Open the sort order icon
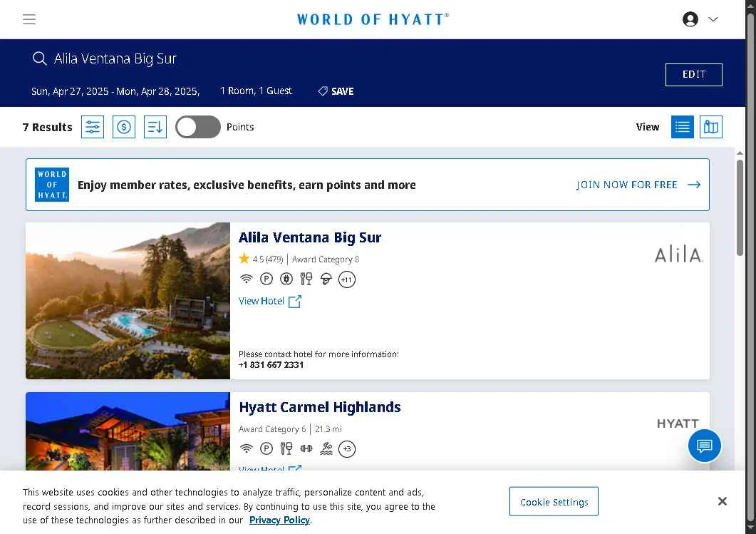 coord(155,127)
